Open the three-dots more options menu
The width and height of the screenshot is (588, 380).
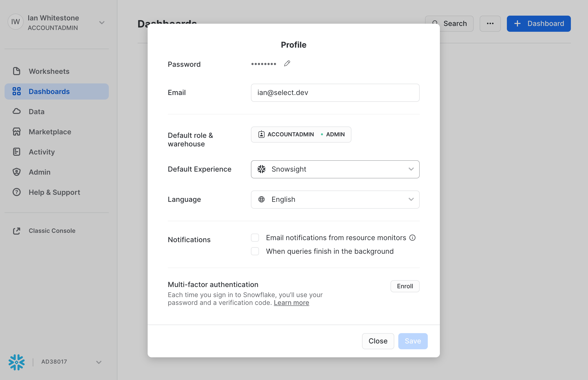490,24
